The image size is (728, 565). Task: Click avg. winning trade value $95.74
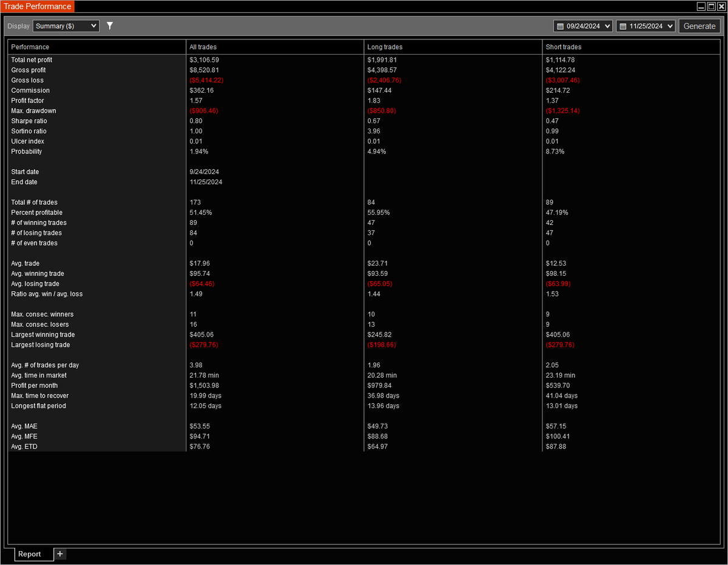pyautogui.click(x=200, y=273)
